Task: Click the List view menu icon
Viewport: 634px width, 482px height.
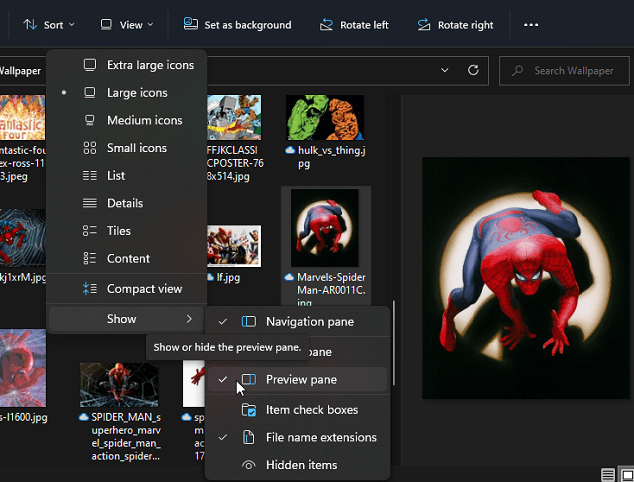Action: [x=90, y=175]
